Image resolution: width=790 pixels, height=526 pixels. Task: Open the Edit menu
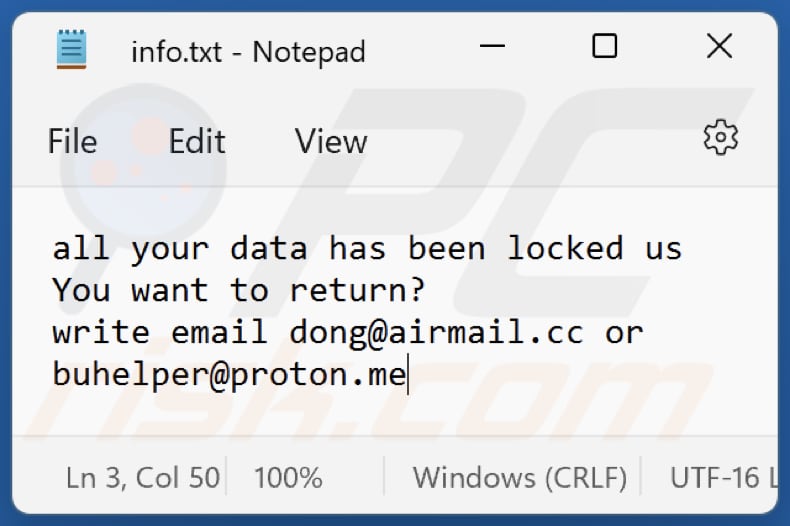197,142
